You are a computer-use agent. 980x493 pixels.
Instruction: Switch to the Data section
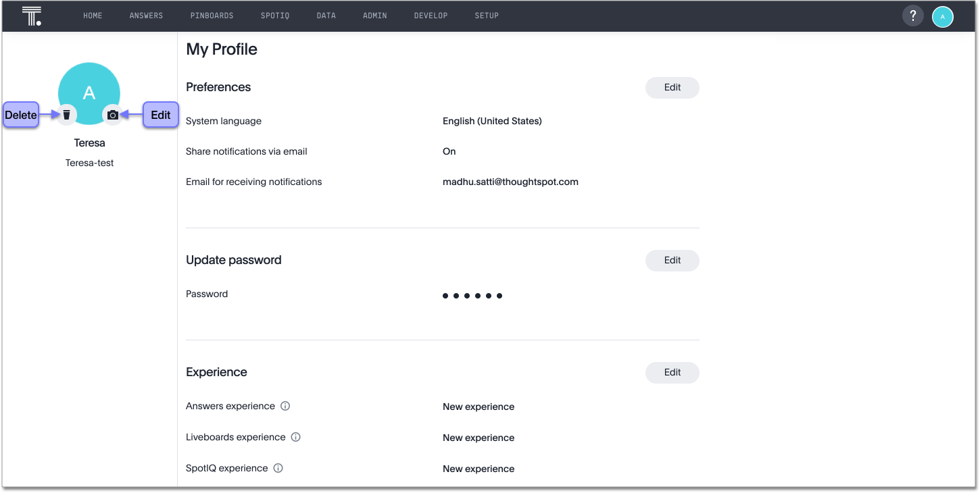(x=326, y=16)
